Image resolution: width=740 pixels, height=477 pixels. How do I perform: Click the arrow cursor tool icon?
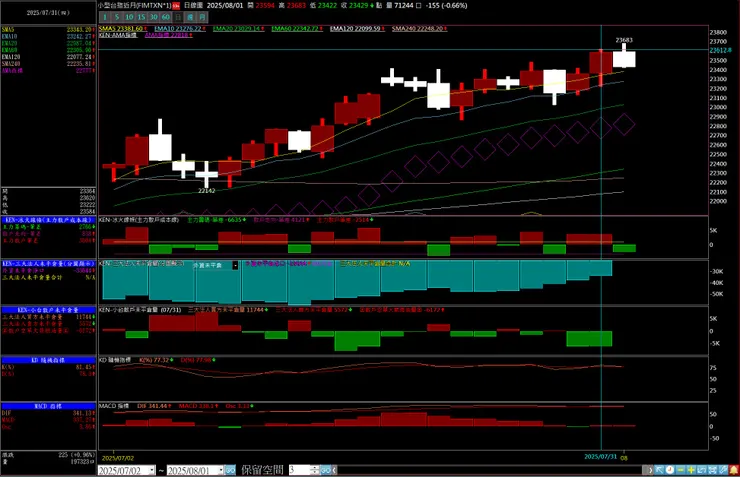[659, 470]
